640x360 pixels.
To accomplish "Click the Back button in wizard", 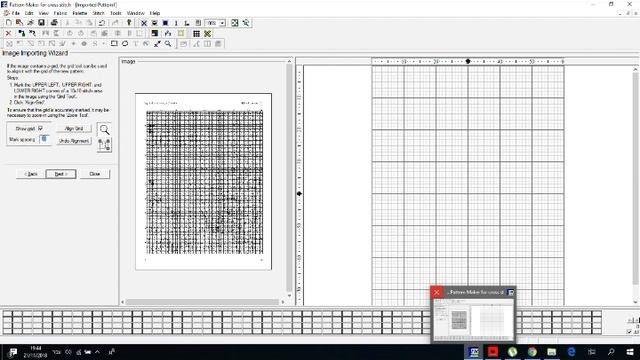I will point(31,174).
